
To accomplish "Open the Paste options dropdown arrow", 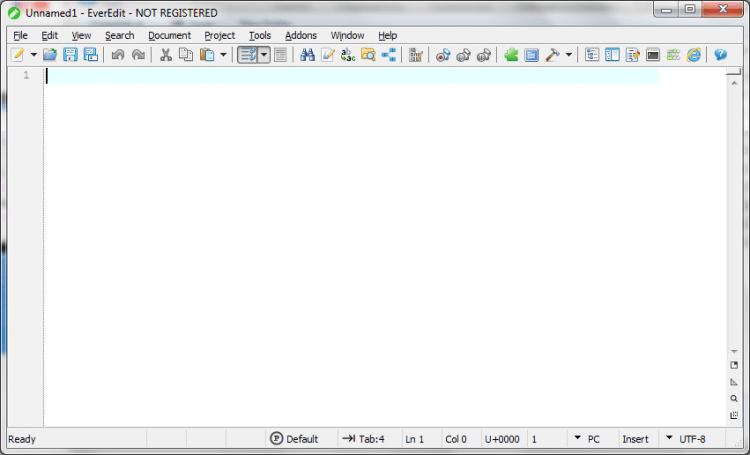I will coord(223,55).
